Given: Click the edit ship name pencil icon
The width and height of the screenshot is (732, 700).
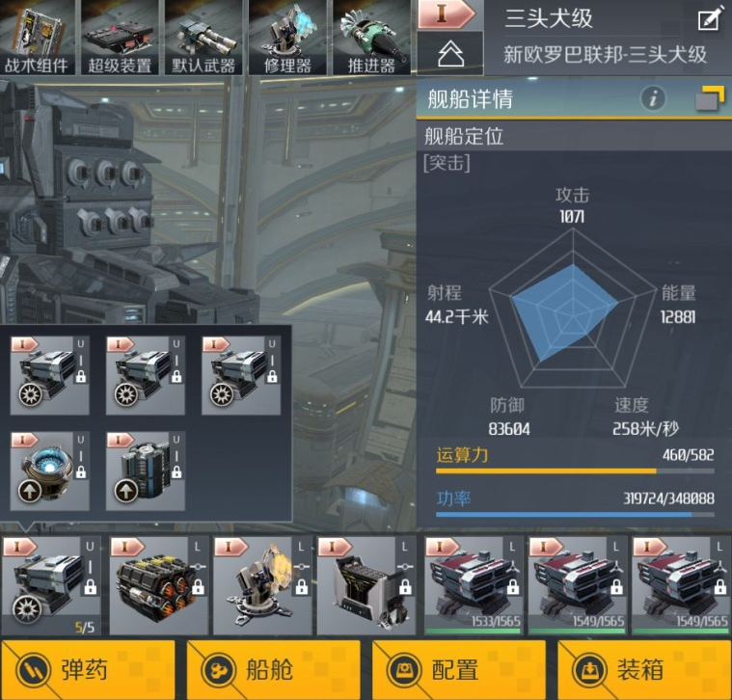Looking at the screenshot, I should coord(710,18).
